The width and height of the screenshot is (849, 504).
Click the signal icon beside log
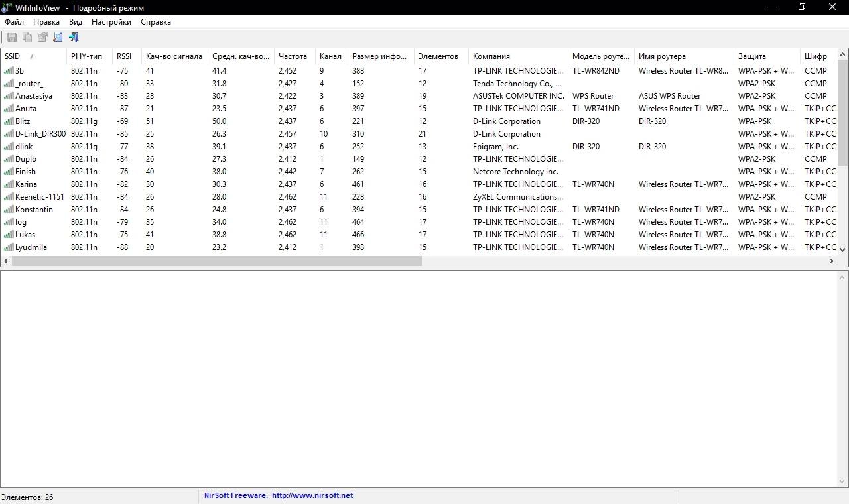9,222
